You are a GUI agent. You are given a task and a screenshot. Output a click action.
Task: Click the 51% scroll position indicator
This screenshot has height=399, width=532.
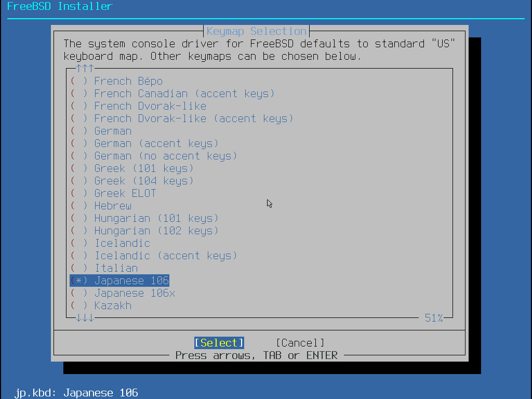(x=434, y=318)
